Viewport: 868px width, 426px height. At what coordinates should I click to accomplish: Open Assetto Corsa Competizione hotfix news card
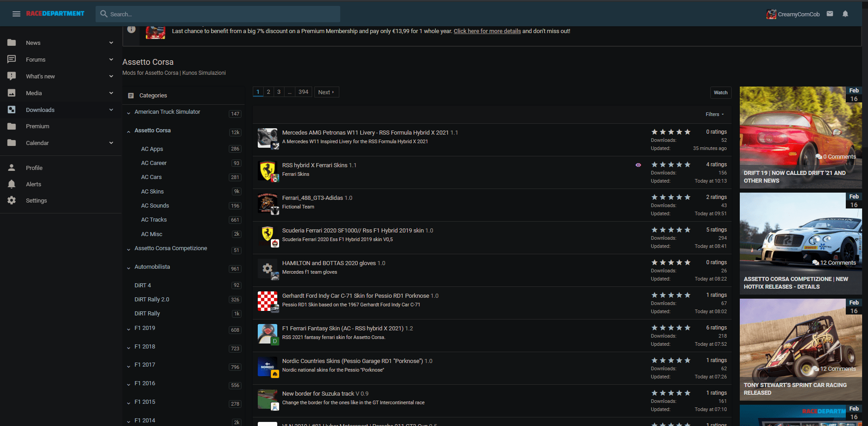click(x=800, y=243)
